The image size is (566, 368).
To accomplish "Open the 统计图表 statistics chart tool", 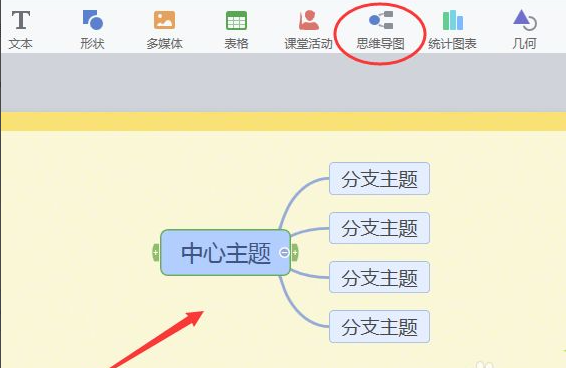I will tap(452, 30).
